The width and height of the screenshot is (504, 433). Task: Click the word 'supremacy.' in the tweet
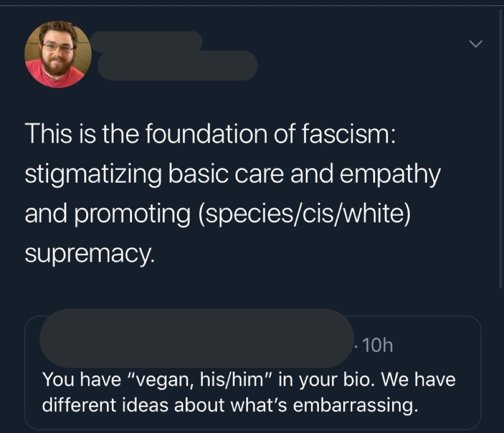[90, 254]
